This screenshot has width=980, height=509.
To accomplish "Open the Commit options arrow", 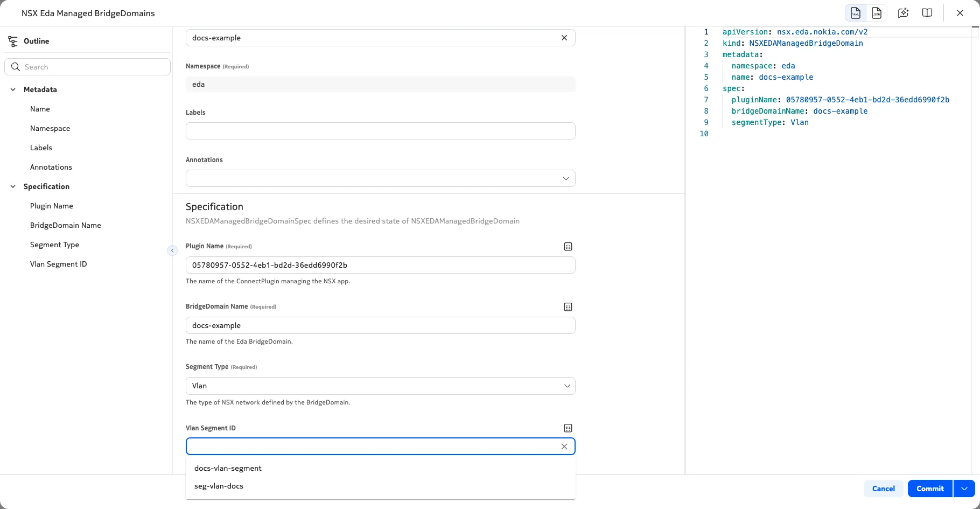I will [964, 489].
